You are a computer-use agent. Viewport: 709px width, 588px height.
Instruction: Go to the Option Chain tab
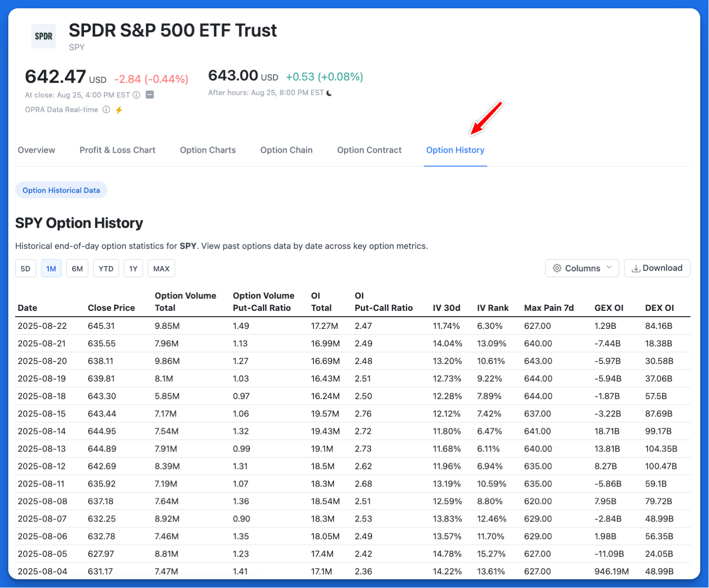point(286,150)
